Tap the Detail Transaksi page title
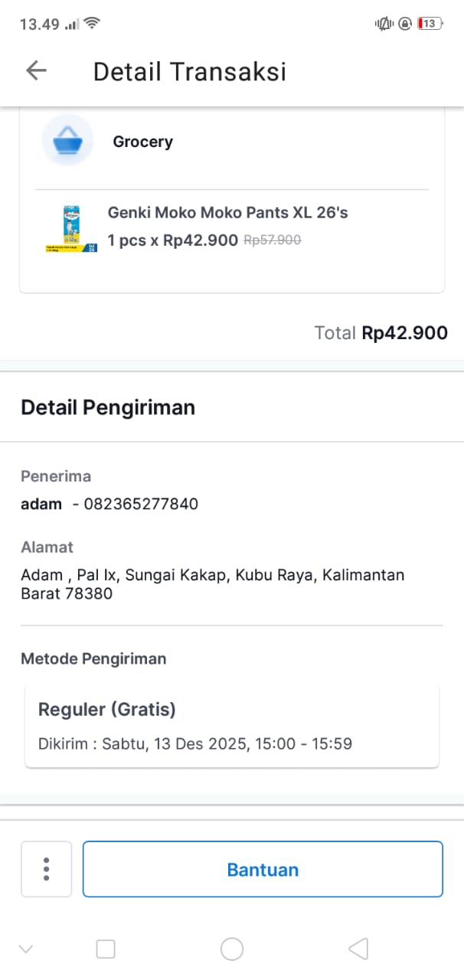The image size is (464, 980). click(x=190, y=71)
